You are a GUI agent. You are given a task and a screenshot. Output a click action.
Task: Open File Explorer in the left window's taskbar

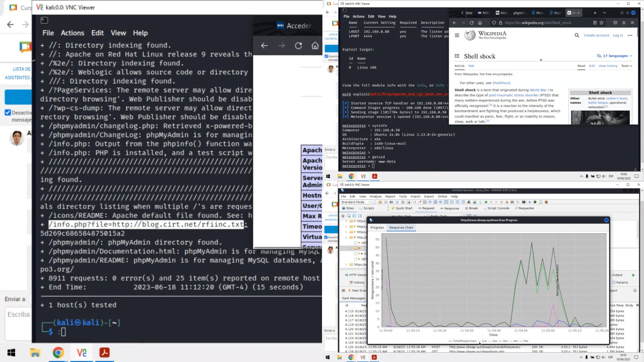(x=35, y=353)
